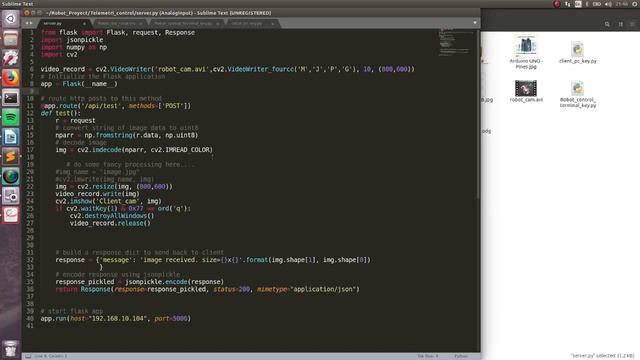Place cursor on 'import numpy as np' line

coord(74,47)
